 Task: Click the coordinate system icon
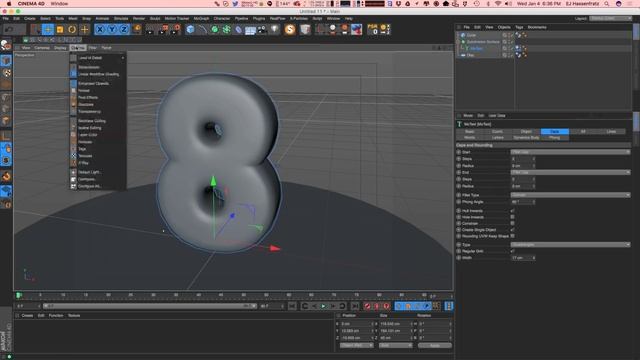pos(137,29)
